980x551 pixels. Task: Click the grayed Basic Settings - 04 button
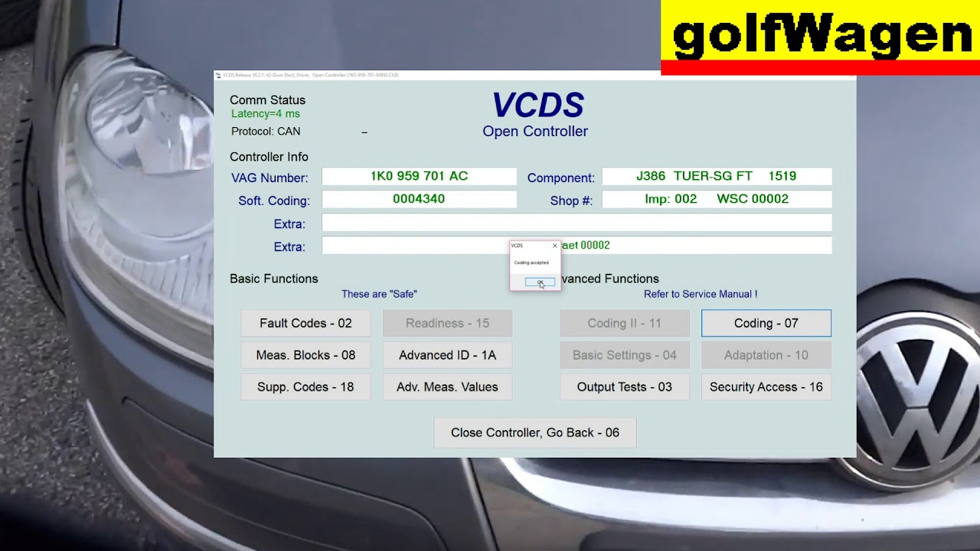[x=624, y=355]
